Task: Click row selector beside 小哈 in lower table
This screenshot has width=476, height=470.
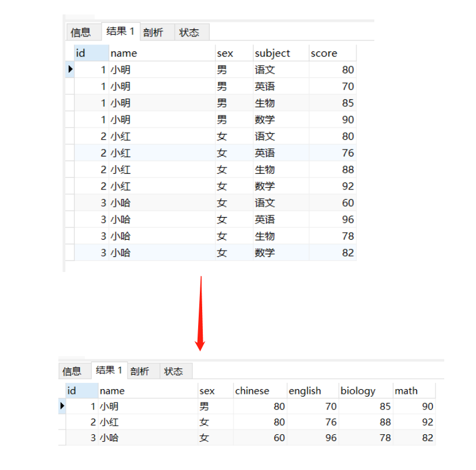Action: pos(62,438)
